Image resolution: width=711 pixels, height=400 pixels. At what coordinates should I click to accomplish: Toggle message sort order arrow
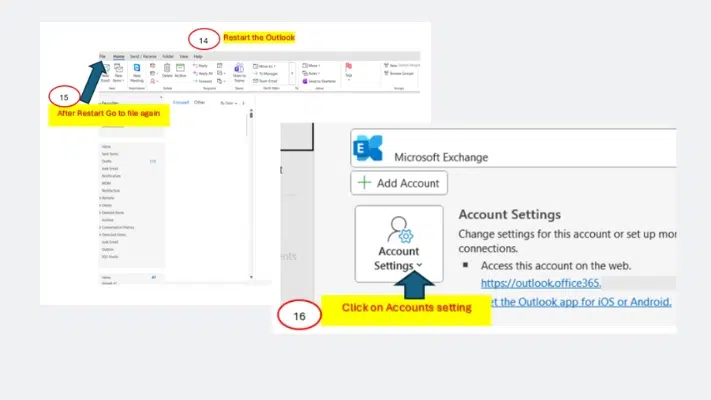[243, 103]
